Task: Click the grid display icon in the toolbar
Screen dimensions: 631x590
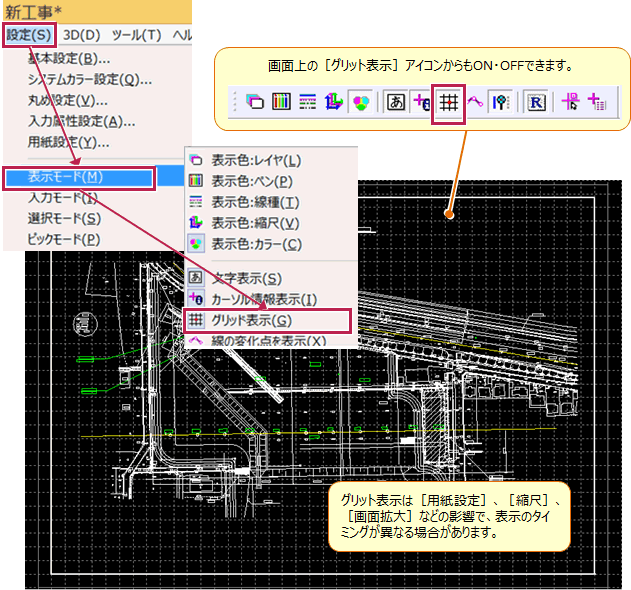Action: pyautogui.click(x=449, y=103)
